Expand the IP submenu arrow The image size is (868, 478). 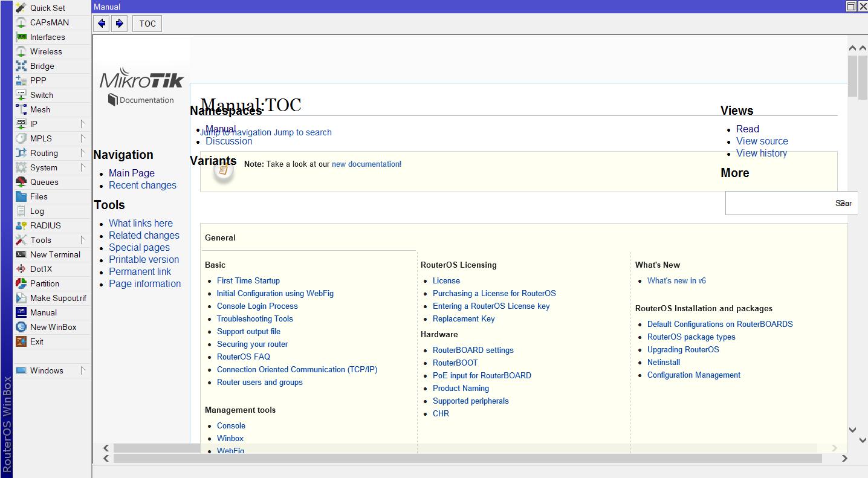point(83,124)
